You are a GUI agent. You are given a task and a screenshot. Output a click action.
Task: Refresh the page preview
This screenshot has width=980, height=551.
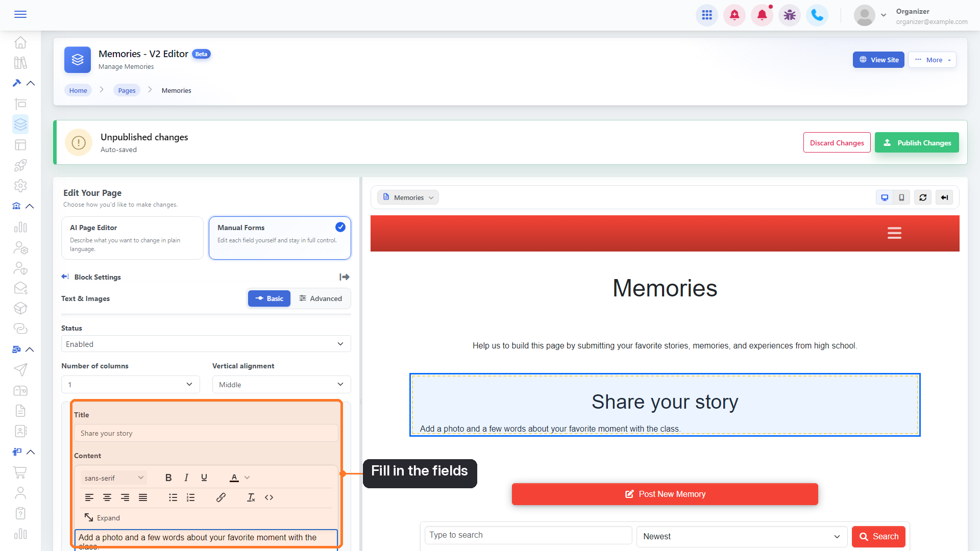(x=923, y=197)
